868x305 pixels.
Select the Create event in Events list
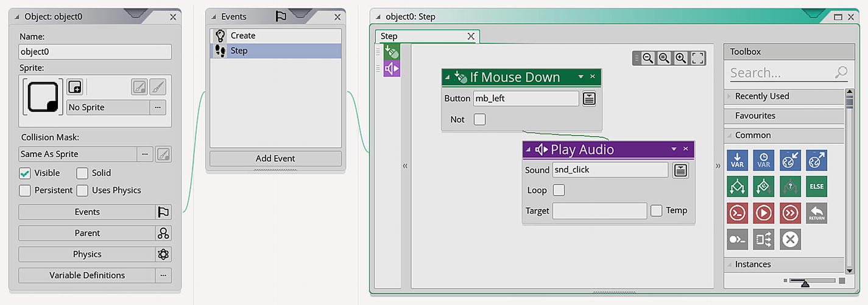pyautogui.click(x=275, y=36)
